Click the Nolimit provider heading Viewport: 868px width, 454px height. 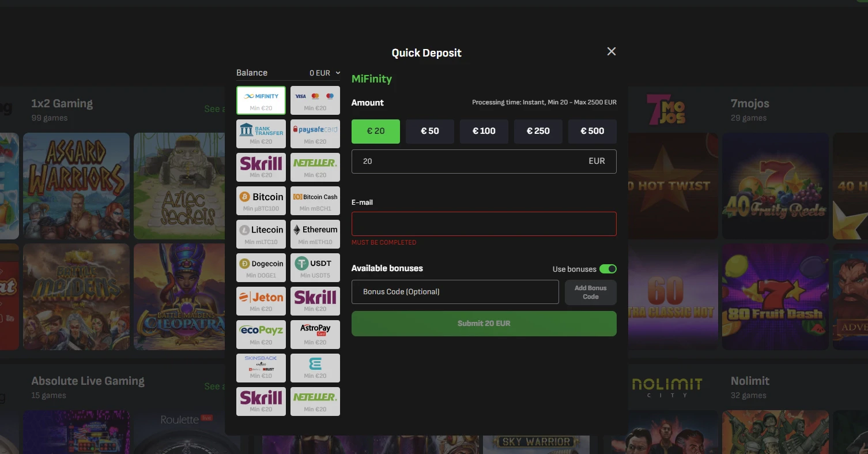tap(750, 381)
